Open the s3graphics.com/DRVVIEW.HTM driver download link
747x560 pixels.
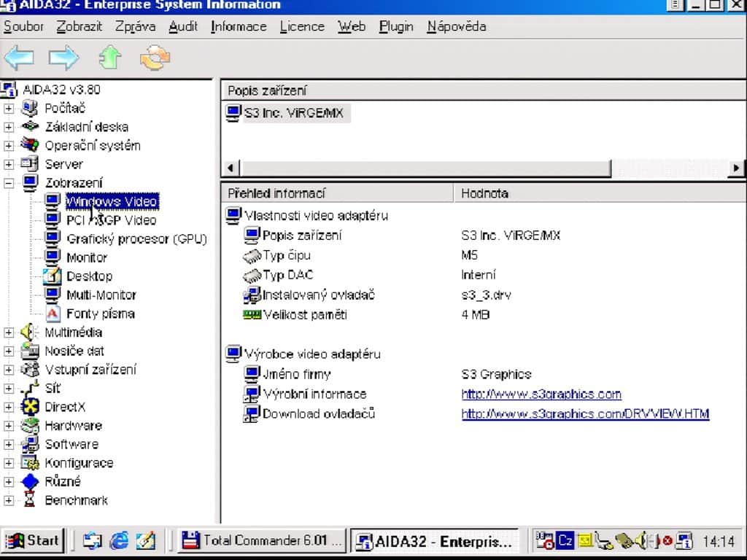click(586, 414)
